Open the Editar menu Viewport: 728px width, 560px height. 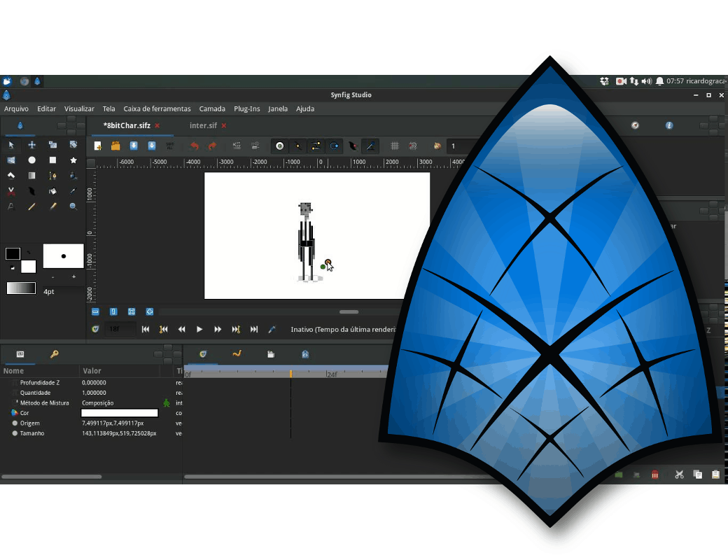[x=46, y=108]
